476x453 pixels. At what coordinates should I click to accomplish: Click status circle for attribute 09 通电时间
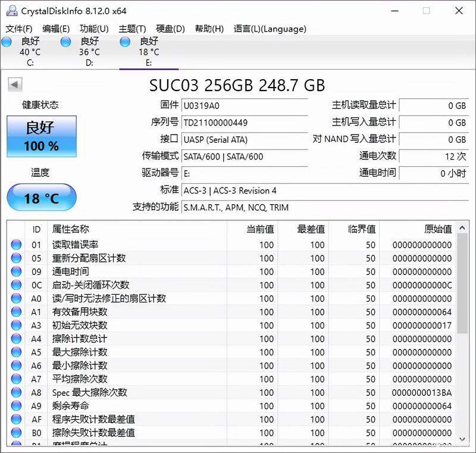(16, 271)
